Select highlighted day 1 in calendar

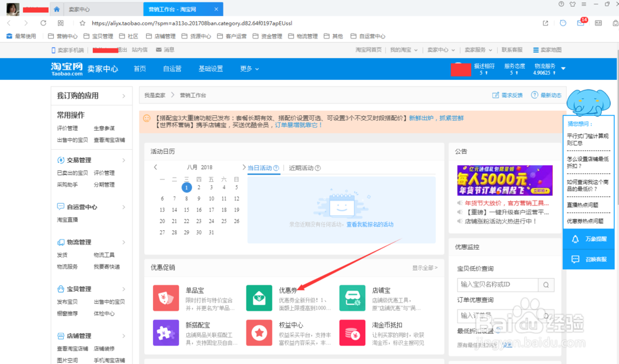click(x=186, y=187)
